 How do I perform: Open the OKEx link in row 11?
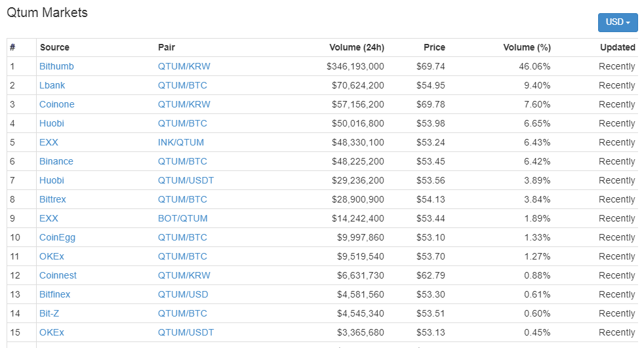(x=52, y=256)
